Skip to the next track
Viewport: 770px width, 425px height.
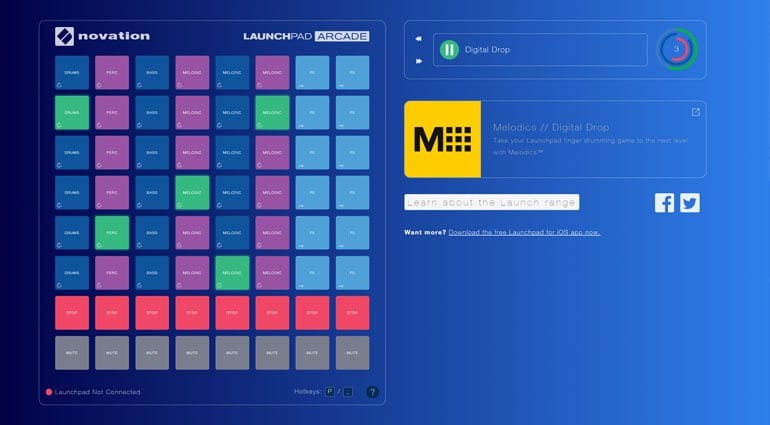click(418, 61)
